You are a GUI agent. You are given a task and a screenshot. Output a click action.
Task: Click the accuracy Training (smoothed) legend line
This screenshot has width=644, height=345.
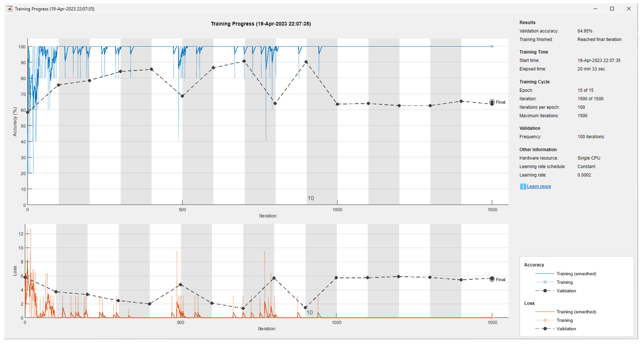tap(545, 274)
